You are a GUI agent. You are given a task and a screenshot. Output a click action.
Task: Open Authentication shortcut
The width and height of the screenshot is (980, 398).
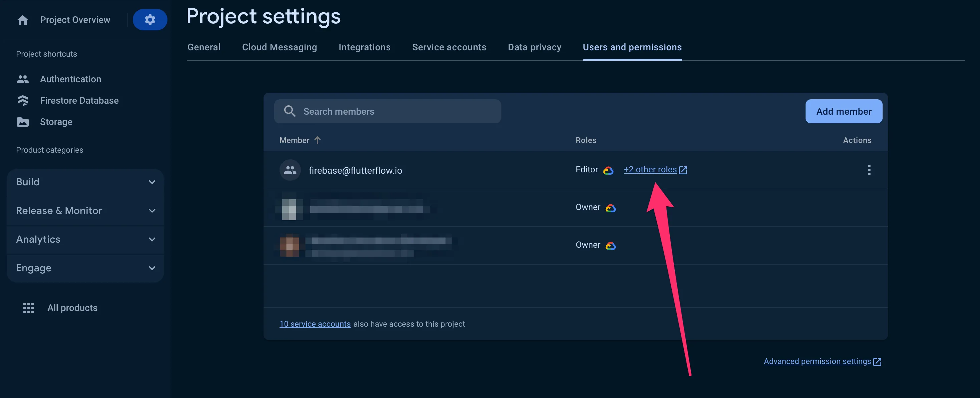70,79
